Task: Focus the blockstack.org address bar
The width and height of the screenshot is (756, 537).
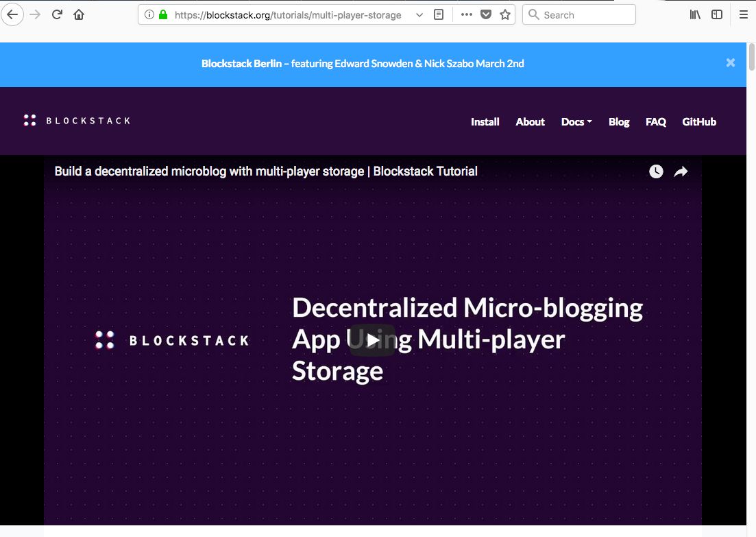Action: coord(288,15)
